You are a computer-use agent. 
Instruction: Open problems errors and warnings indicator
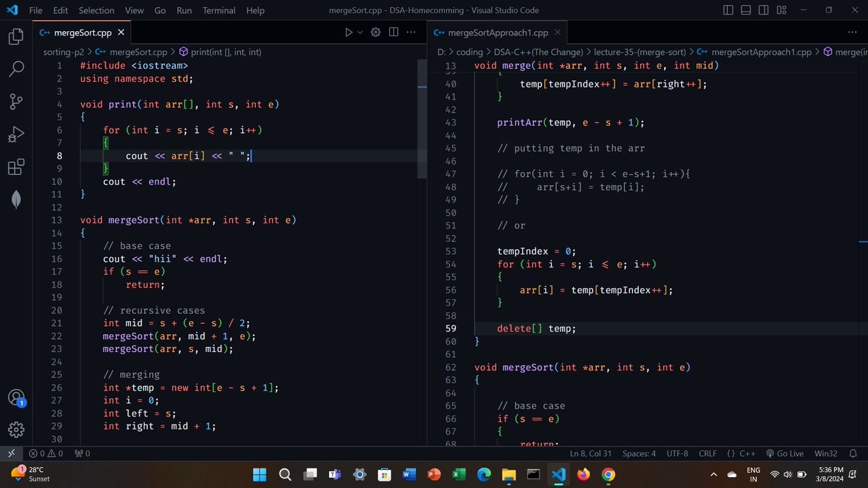[x=46, y=453]
